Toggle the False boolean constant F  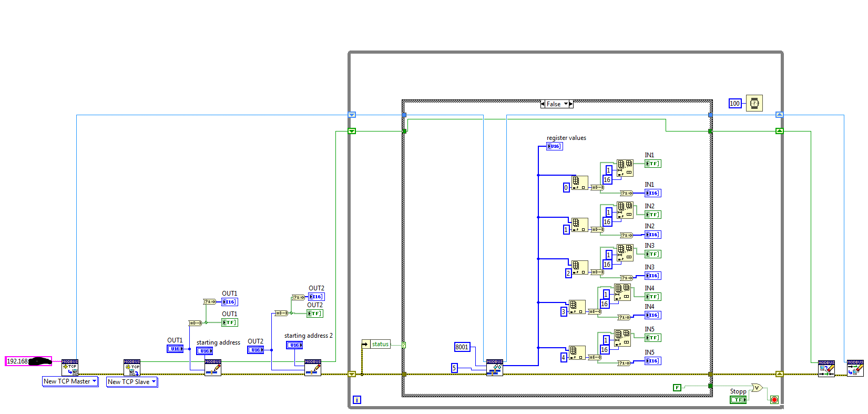tap(677, 388)
